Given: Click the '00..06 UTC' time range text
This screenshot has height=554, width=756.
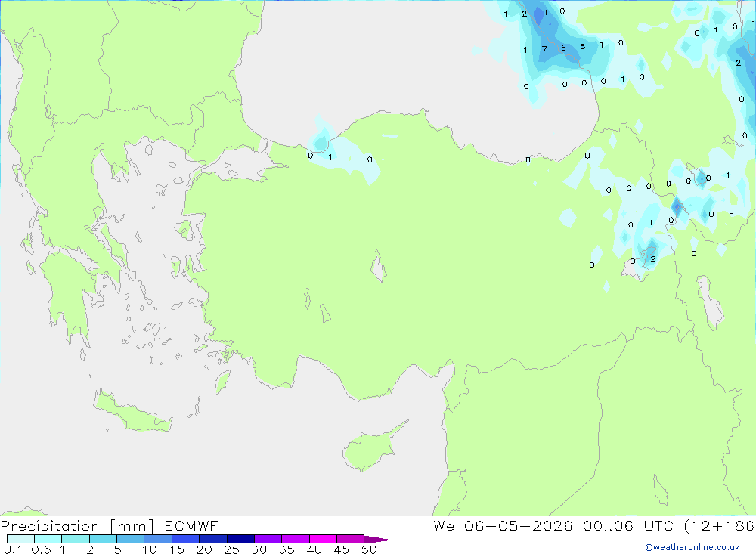Looking at the screenshot, I should point(627,525).
